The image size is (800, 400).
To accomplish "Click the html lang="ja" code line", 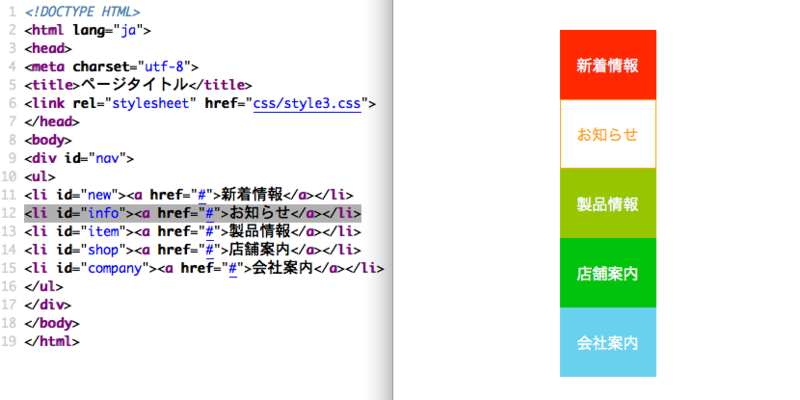I will pos(88,30).
